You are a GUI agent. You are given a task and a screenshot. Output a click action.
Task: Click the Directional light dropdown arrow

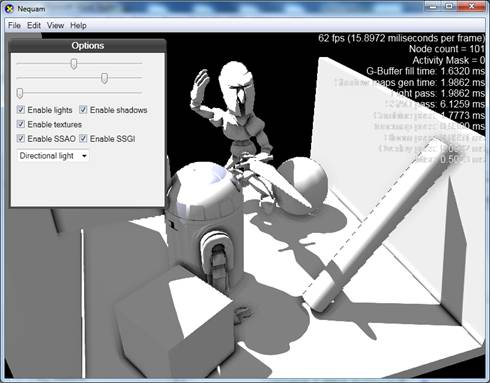pyautogui.click(x=84, y=156)
